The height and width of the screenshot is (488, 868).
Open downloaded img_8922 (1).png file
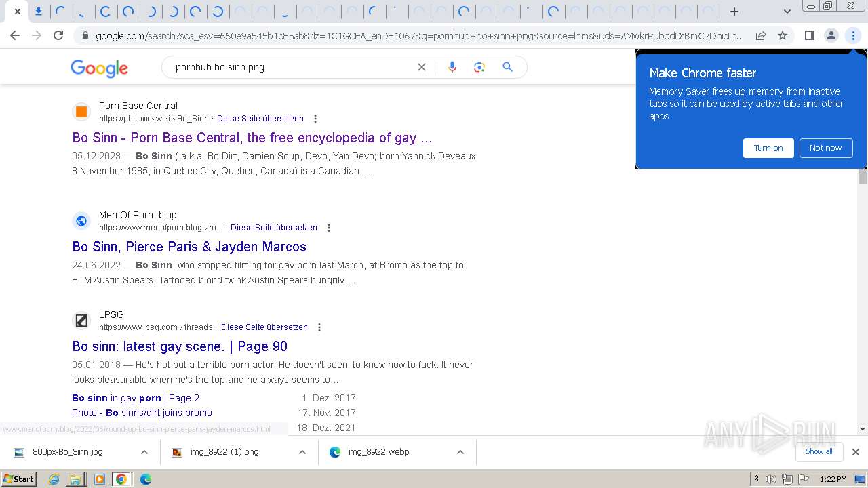224,452
